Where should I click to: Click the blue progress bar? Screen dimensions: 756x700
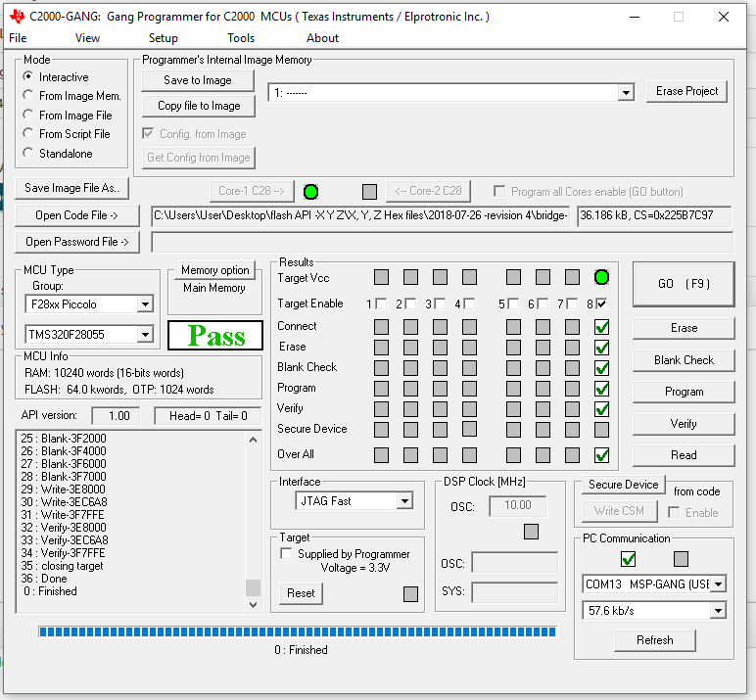(x=298, y=632)
